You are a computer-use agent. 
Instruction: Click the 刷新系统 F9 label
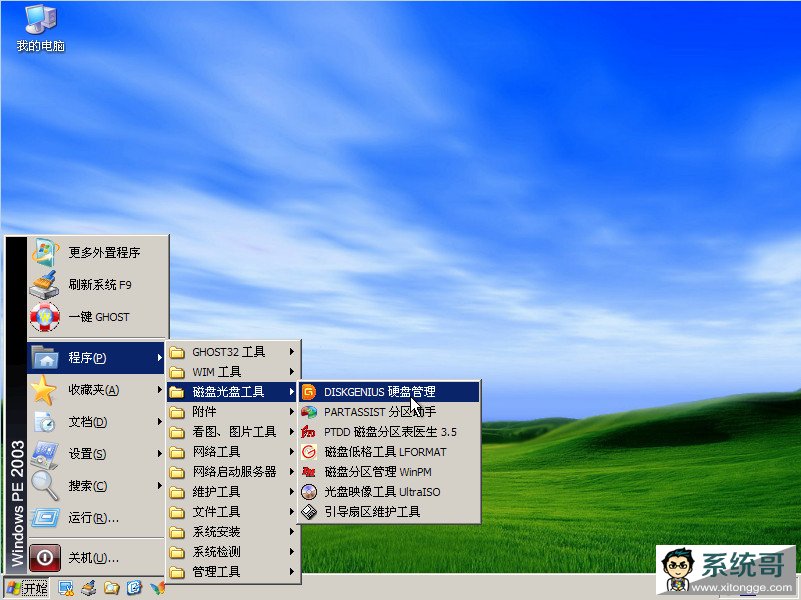pos(100,285)
